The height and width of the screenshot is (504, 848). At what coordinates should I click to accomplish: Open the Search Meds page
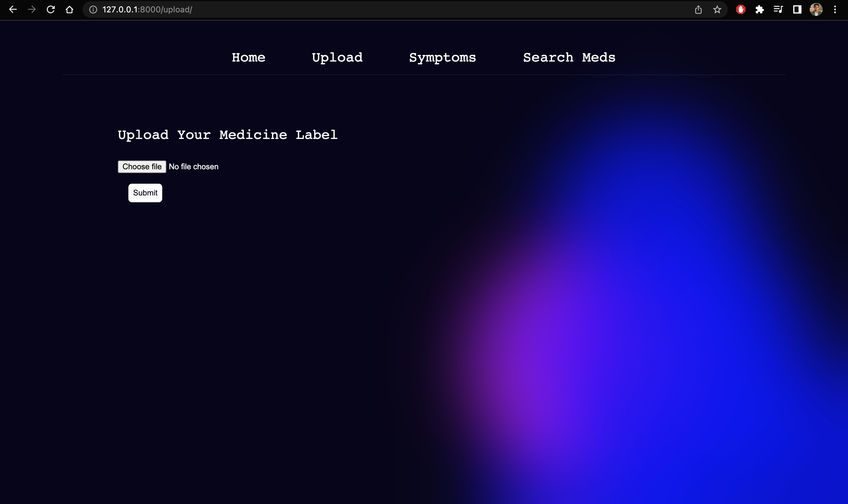click(569, 57)
